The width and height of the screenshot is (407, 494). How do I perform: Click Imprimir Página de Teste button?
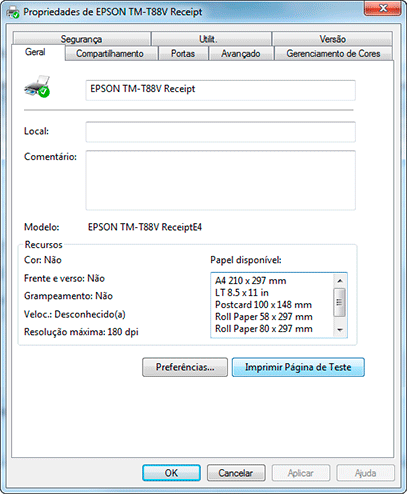coord(298,367)
